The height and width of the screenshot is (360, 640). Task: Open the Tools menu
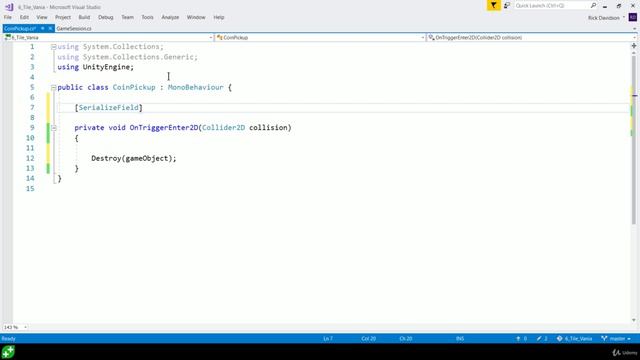pos(147,17)
